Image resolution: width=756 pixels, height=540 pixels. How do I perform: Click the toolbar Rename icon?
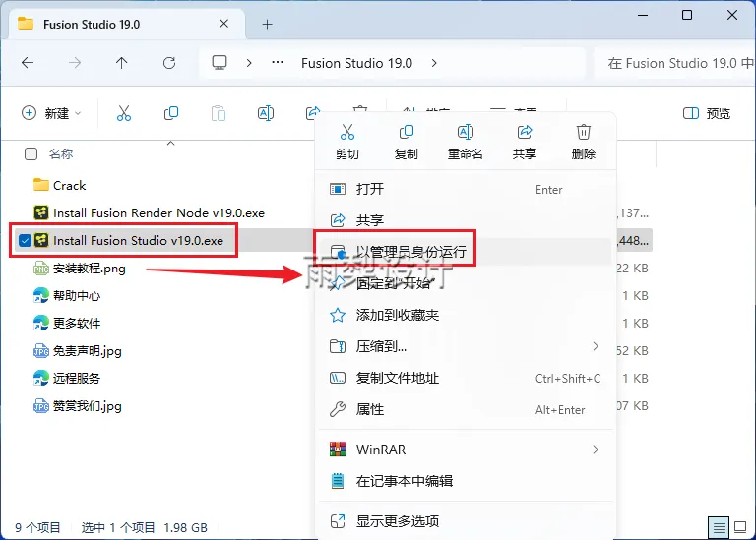coord(266,113)
